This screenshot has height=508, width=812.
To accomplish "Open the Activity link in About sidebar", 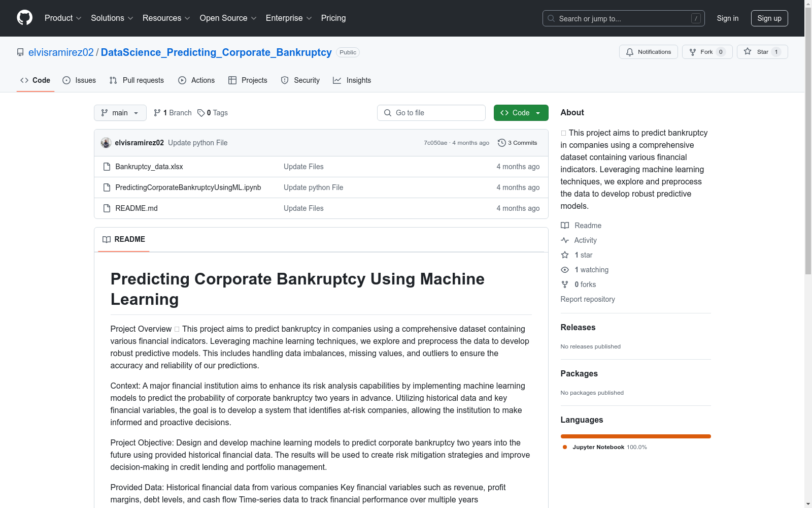I will (579, 240).
